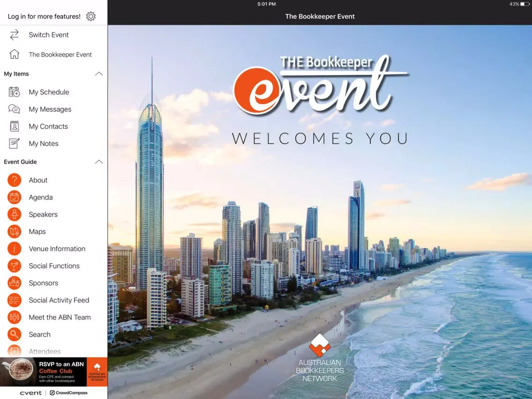Screen dimensions: 532x399
Task: Click the My Items section header
Action: pyautogui.click(x=53, y=74)
